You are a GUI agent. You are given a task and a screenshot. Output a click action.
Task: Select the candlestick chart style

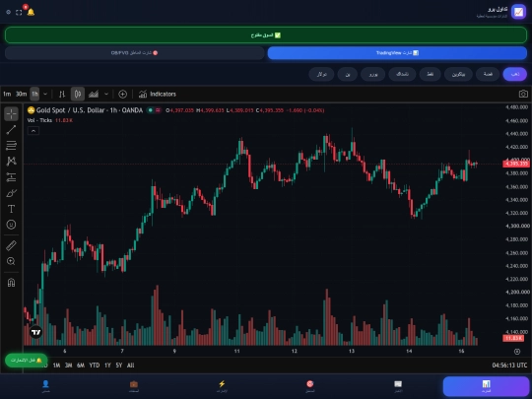click(78, 94)
